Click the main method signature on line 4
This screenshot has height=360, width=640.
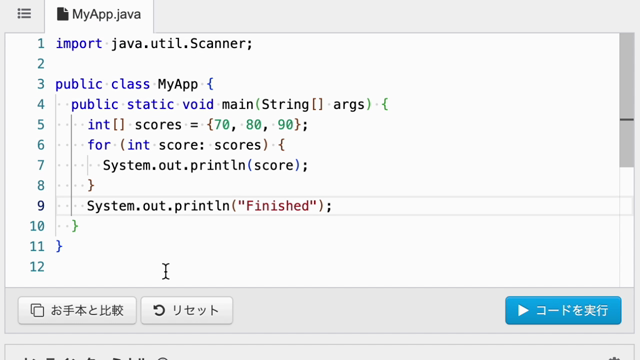point(230,104)
